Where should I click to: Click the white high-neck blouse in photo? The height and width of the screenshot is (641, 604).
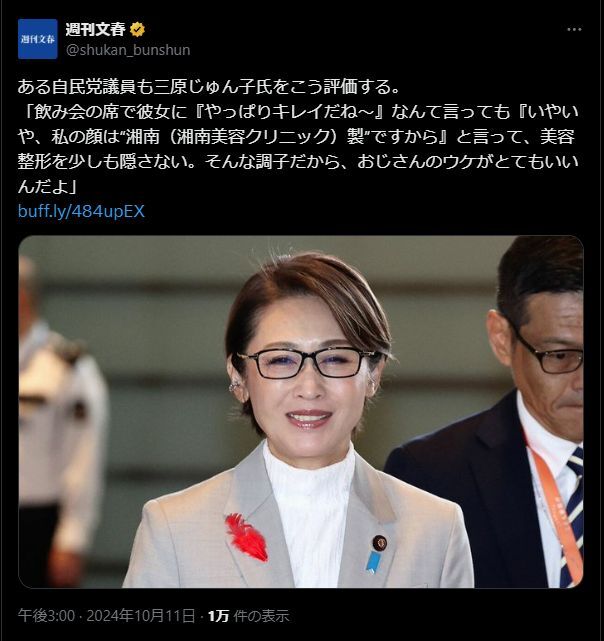pyautogui.click(x=310, y=513)
